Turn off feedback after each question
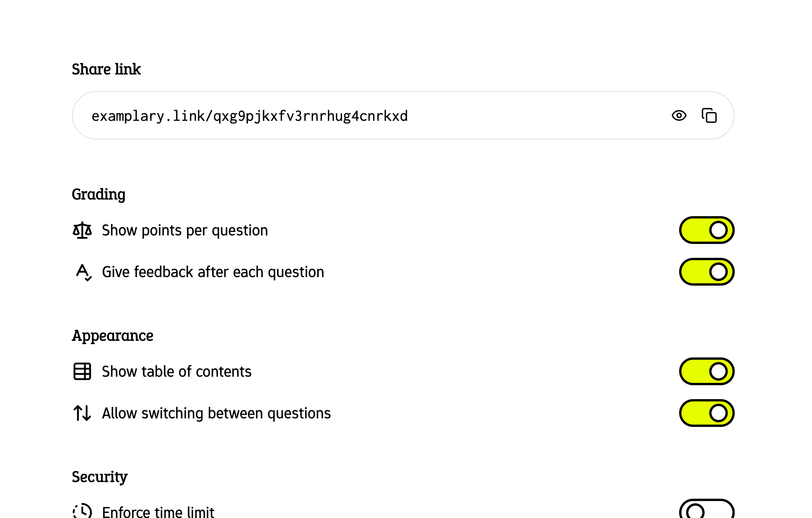 pos(707,272)
